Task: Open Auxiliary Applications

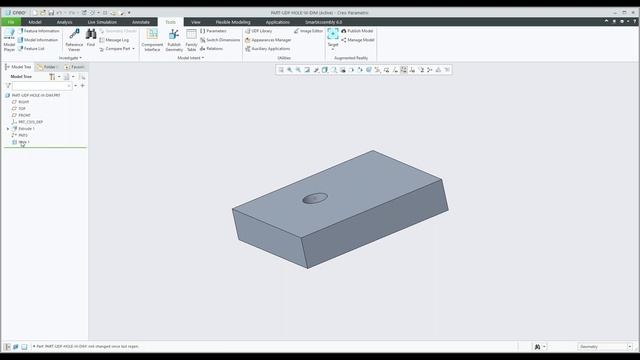Action: tap(267, 49)
